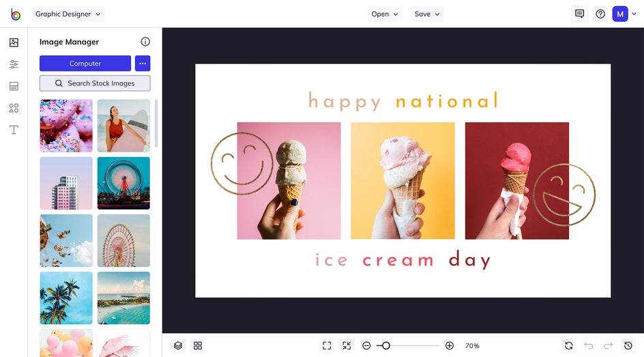This screenshot has height=357, width=644.
Task: Expand the Graphic Designer dropdown
Action: pyautogui.click(x=68, y=14)
